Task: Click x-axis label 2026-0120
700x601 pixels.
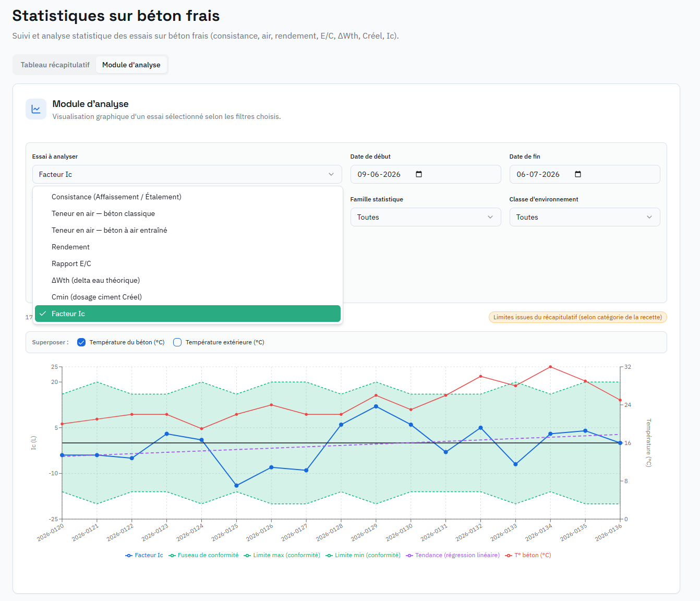Action: coord(51,532)
